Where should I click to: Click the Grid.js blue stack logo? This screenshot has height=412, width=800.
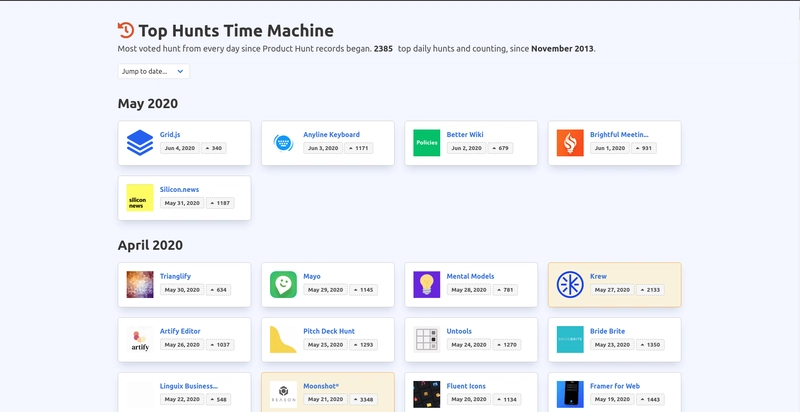pyautogui.click(x=140, y=143)
